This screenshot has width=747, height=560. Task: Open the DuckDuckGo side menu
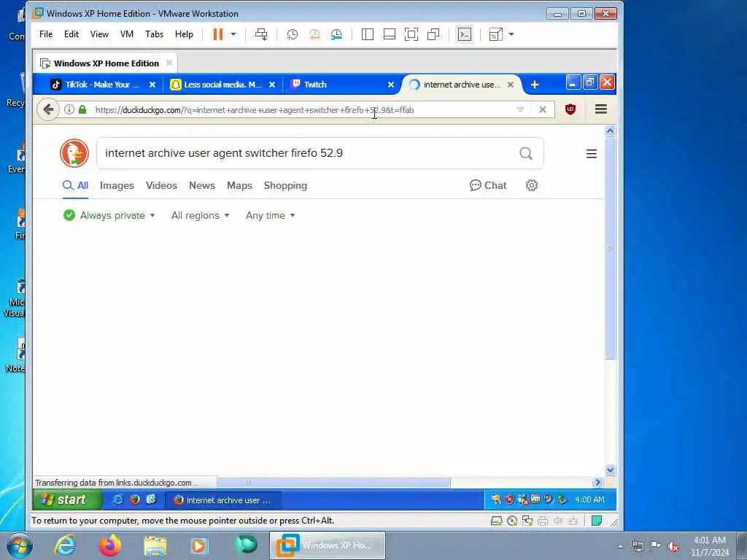tap(591, 153)
